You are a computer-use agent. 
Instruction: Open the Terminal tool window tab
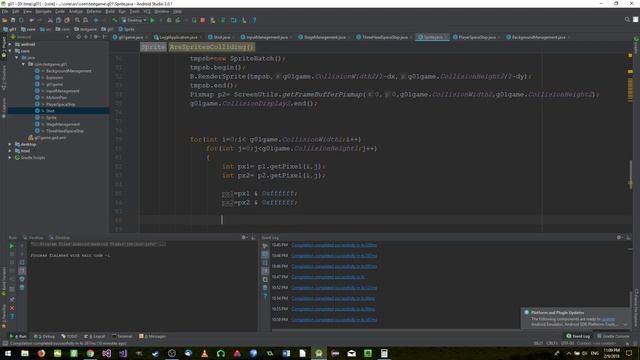(x=122, y=336)
